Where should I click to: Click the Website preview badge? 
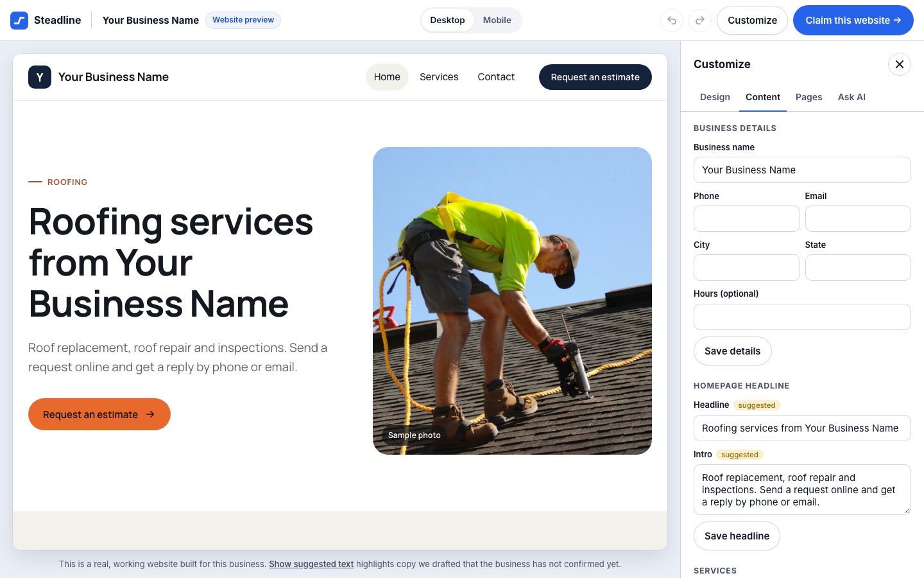(x=243, y=20)
